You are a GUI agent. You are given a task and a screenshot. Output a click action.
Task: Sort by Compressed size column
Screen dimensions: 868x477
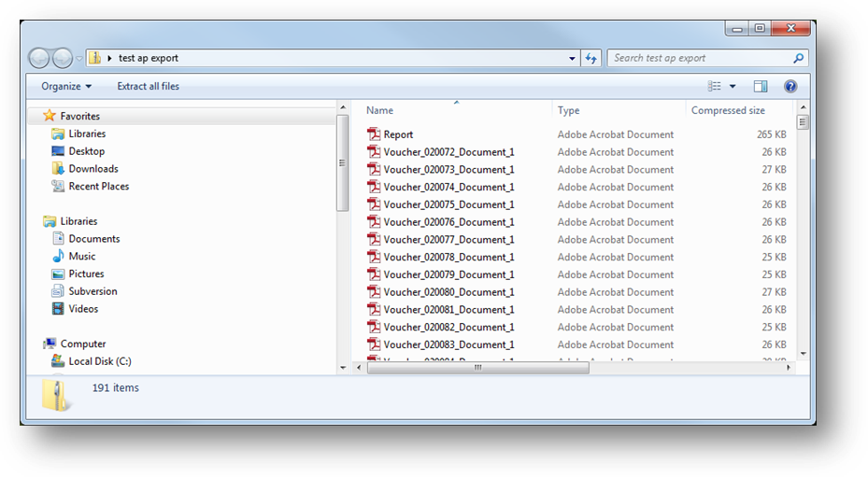tap(728, 110)
